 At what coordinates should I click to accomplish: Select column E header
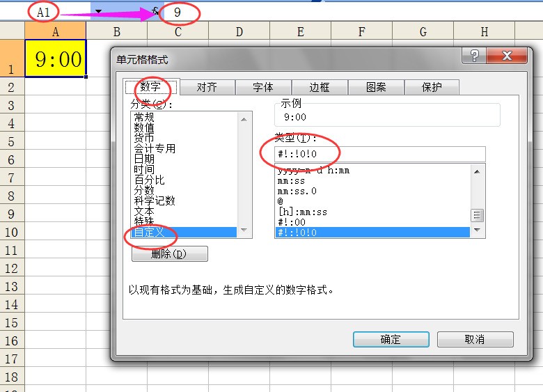301,32
